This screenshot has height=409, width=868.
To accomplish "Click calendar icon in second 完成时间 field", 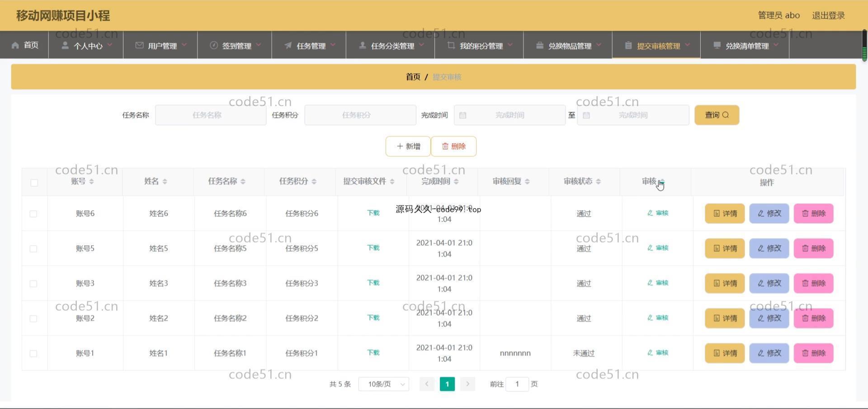I will [x=586, y=115].
